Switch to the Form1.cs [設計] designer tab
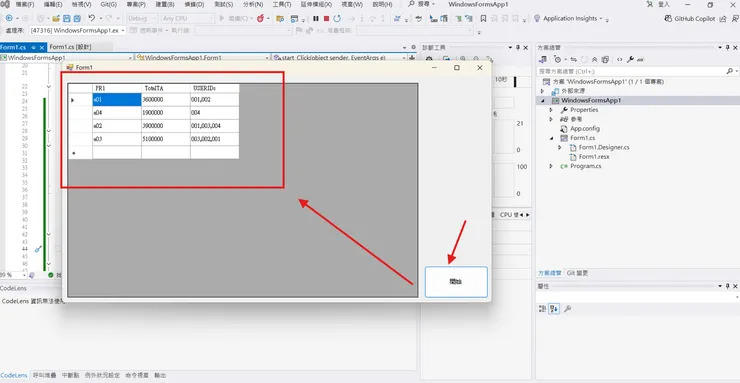The image size is (740, 383). coord(70,47)
